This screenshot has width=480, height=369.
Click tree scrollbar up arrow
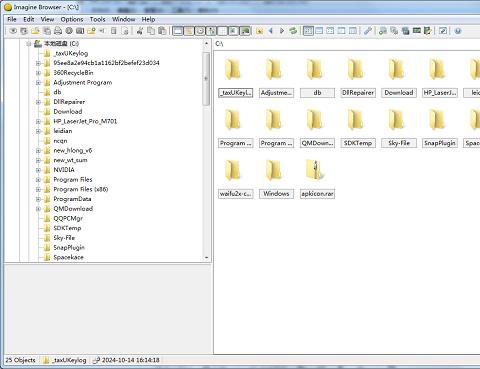206,44
